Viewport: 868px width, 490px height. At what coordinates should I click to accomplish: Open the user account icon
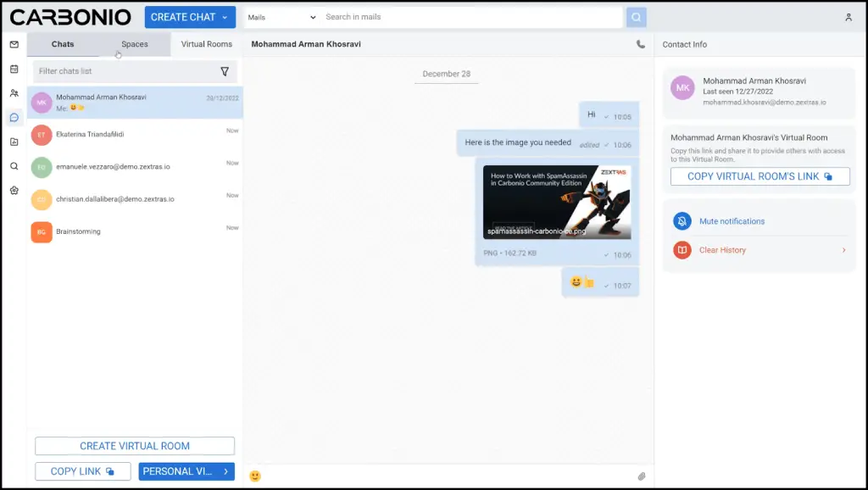(x=848, y=18)
